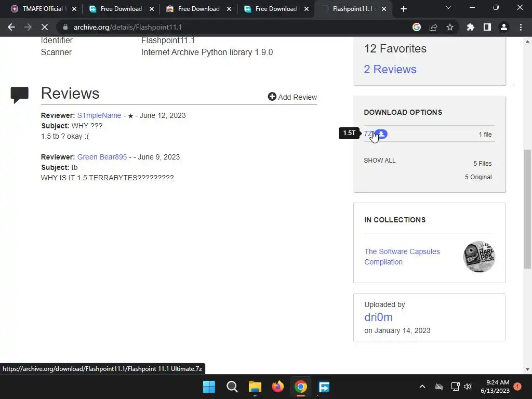Open the clock and date panel

(495, 387)
